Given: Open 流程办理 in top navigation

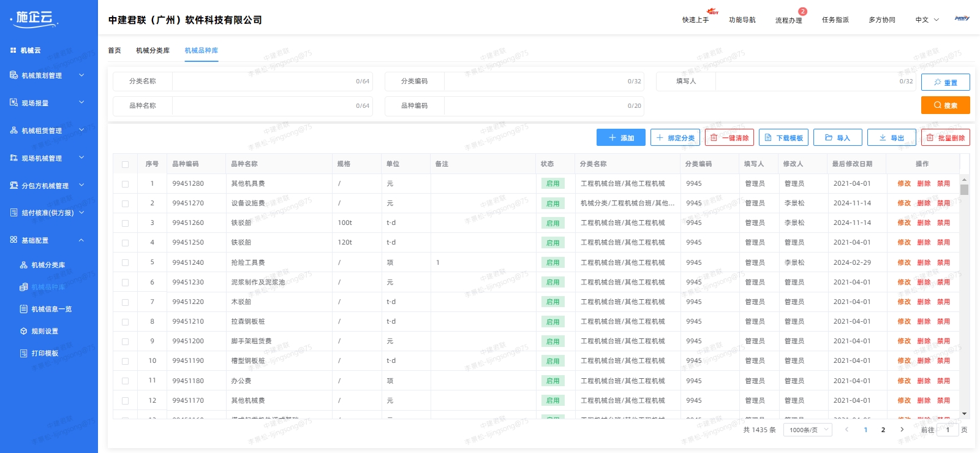Looking at the screenshot, I should click(788, 20).
